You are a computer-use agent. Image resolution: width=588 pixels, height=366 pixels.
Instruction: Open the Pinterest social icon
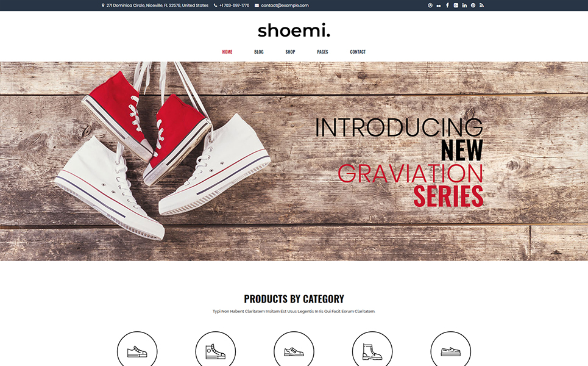[473, 5]
